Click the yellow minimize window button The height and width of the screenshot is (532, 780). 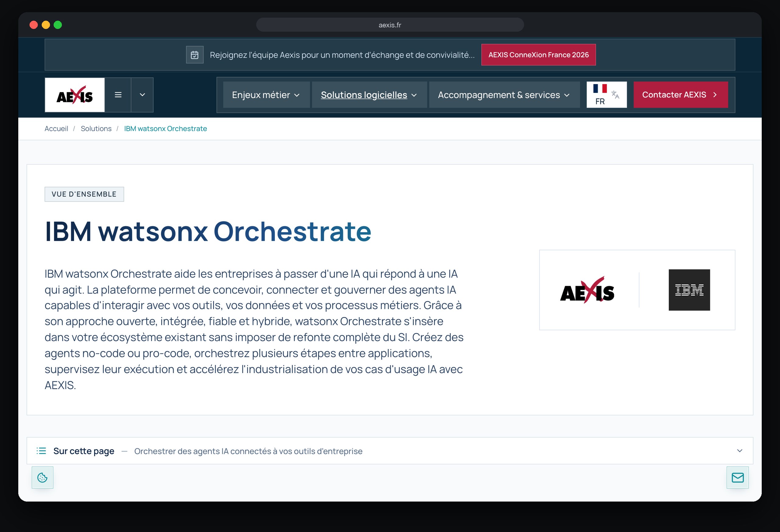[x=46, y=25]
